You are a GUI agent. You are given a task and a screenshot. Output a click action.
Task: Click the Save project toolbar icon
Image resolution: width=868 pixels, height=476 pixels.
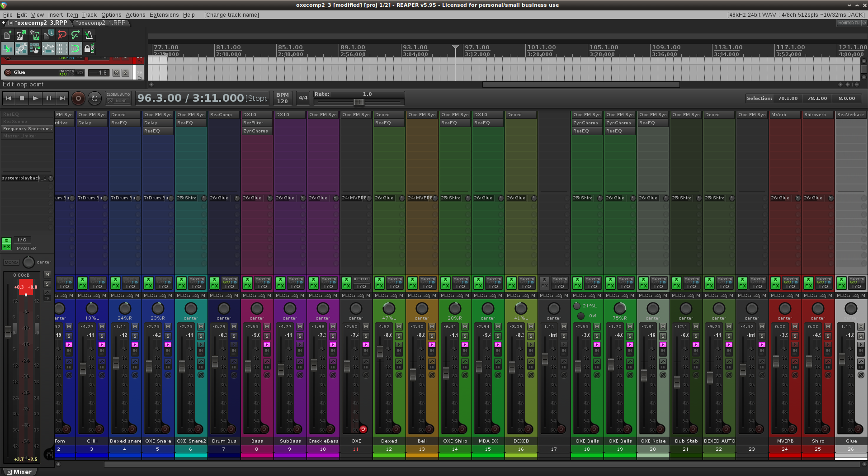pyautogui.click(x=35, y=35)
